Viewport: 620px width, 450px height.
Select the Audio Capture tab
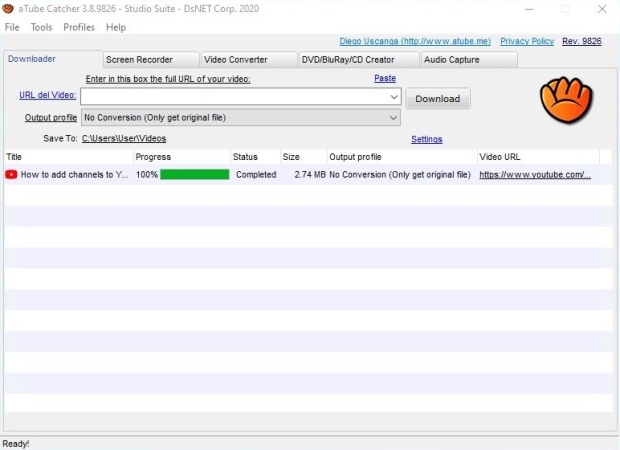coord(468,60)
